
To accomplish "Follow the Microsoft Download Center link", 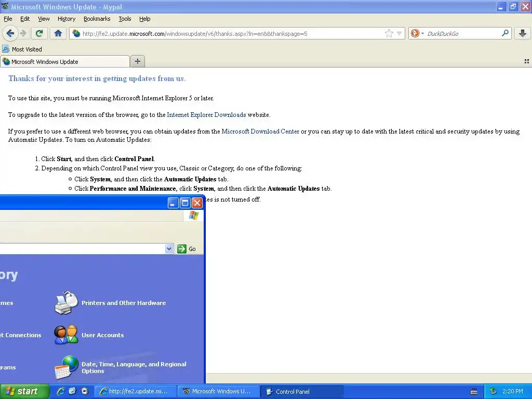I will [260, 131].
